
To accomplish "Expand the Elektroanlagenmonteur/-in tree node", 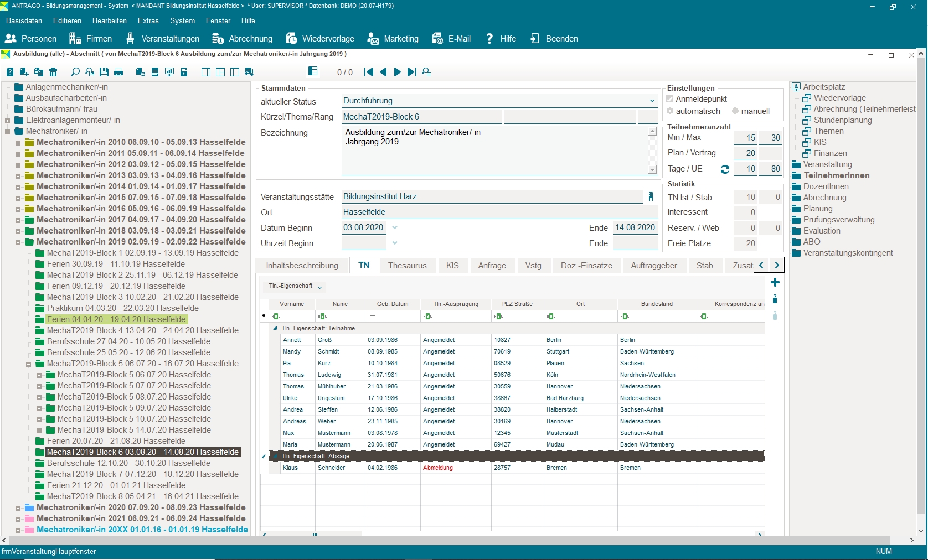I will [7, 121].
